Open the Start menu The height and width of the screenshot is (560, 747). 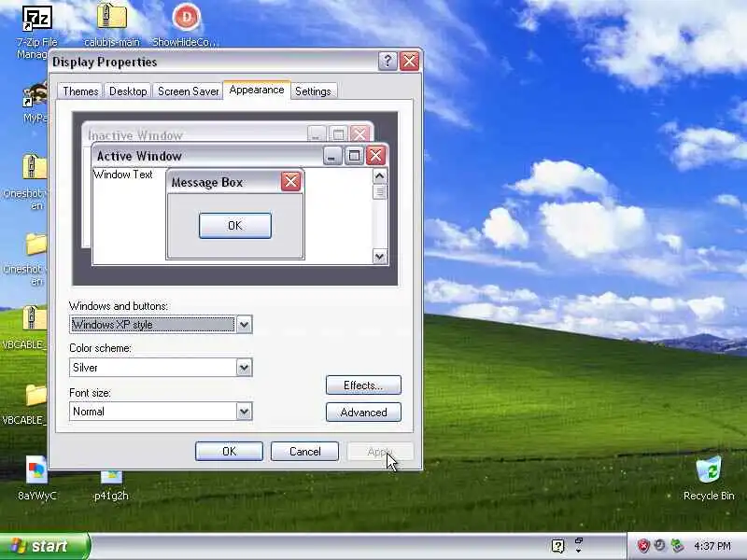44,546
